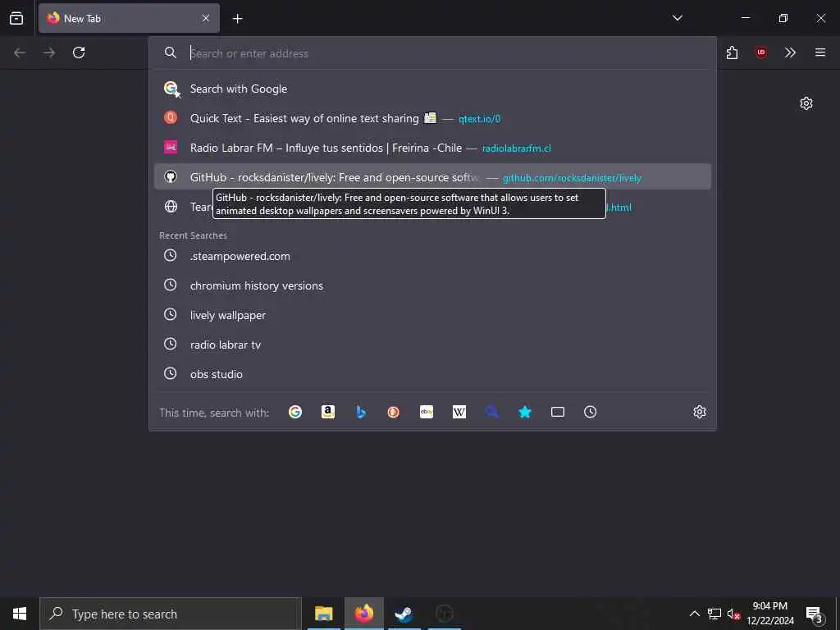Open Quick Text qtext.io suggestion
The width and height of the screenshot is (840, 630).
pos(432,118)
